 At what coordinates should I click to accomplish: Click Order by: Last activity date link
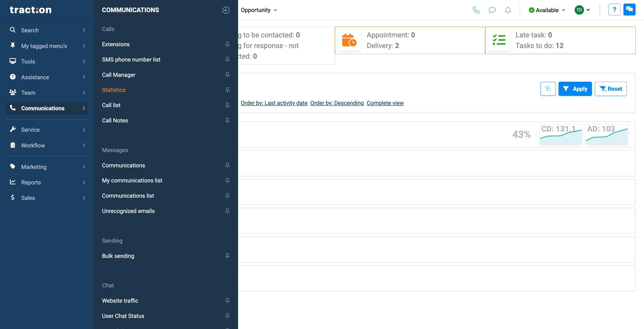(274, 103)
